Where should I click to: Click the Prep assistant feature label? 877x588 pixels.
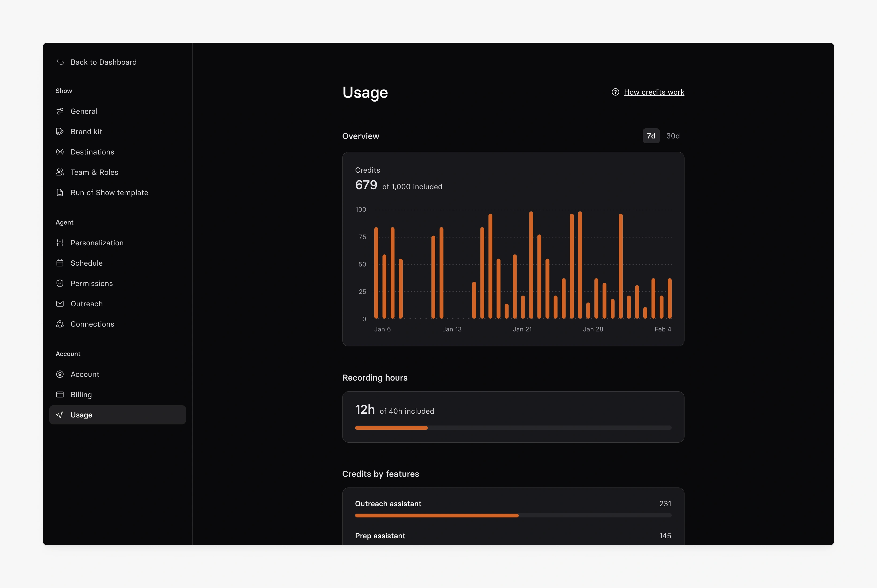point(380,536)
